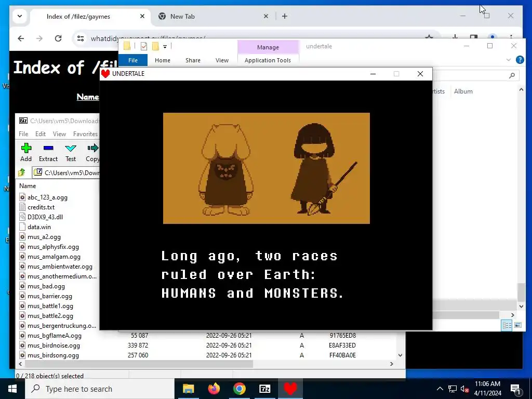
Task: Select the Home tab in Explorer
Action: [163, 60]
